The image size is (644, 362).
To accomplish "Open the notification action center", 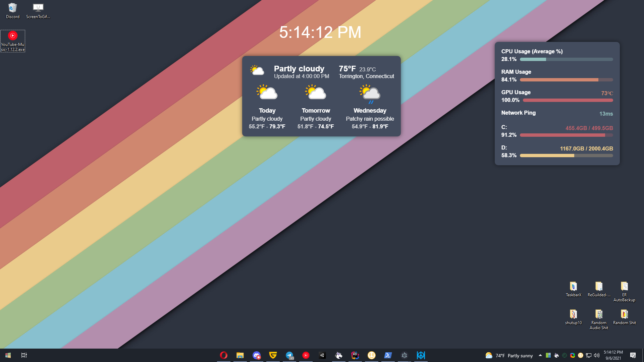I will click(633, 355).
